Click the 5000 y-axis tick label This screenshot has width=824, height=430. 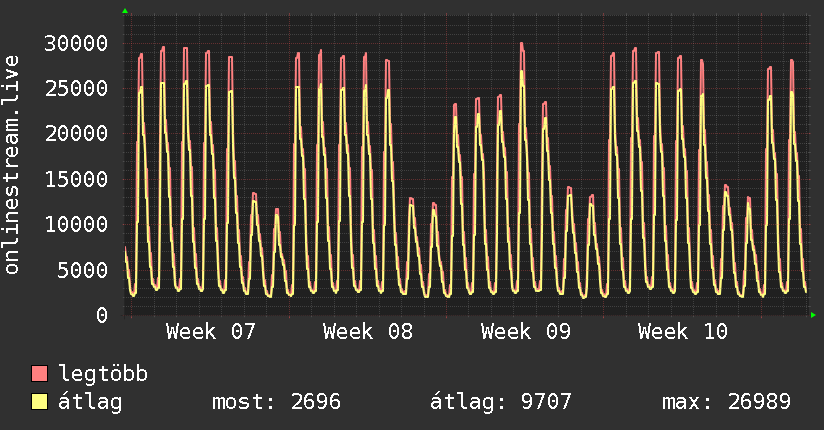pyautogui.click(x=84, y=270)
